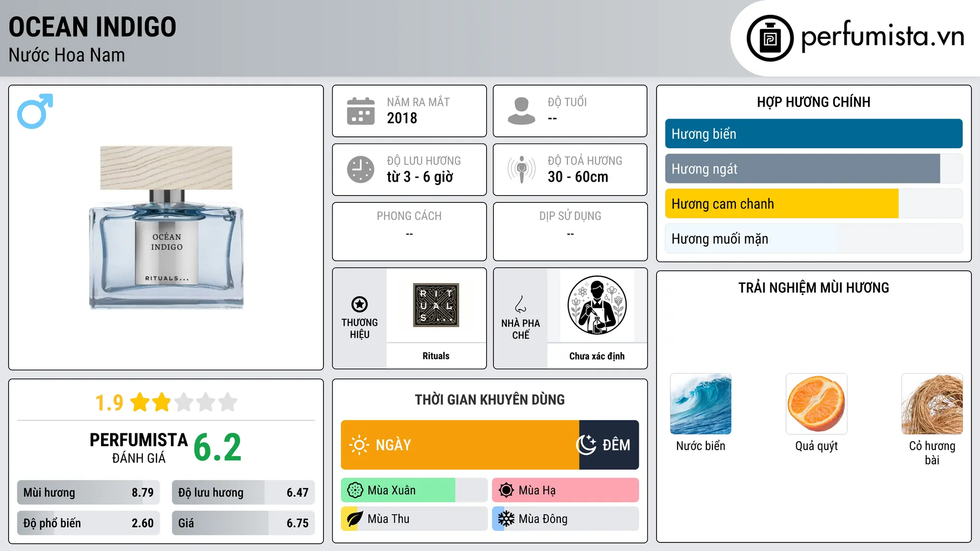
Task: Click the longevity value từ 3 - 6 giờ
Action: (x=420, y=177)
